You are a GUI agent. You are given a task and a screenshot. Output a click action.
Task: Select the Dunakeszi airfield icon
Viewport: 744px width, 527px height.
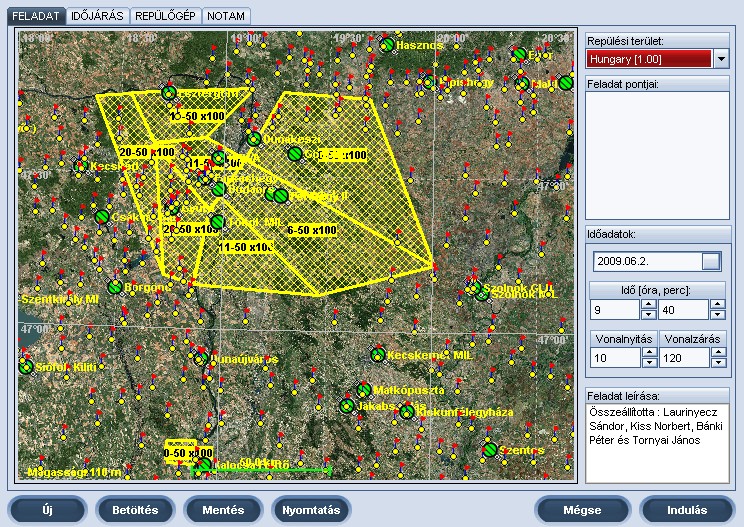point(254,139)
